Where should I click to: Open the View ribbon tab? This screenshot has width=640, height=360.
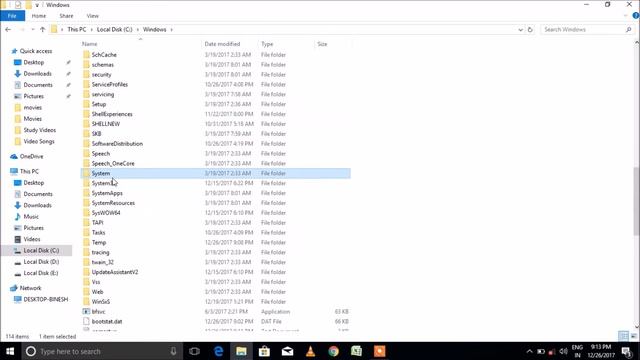[93, 16]
